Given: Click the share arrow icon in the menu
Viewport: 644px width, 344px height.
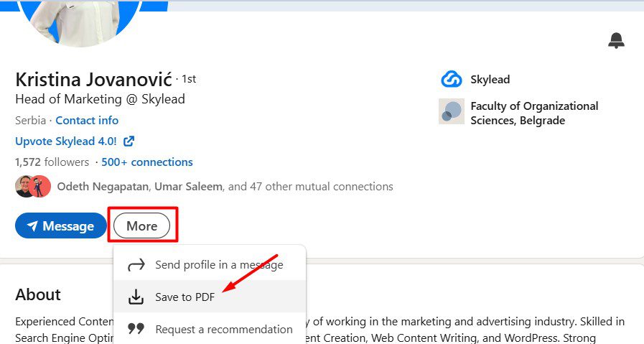Looking at the screenshot, I should tap(136, 265).
